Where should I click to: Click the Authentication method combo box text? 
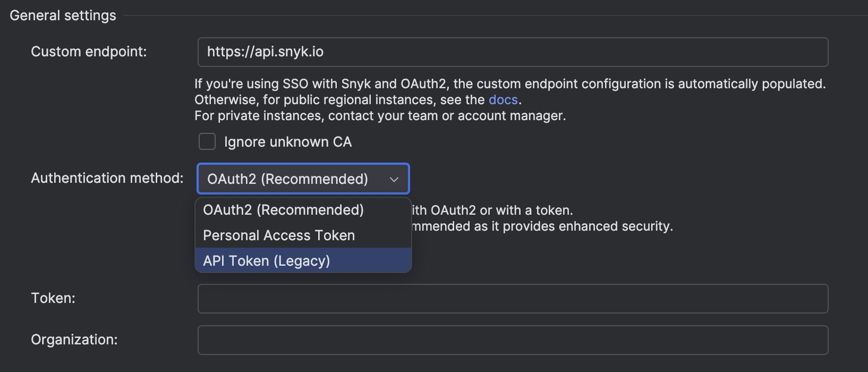[x=287, y=179]
